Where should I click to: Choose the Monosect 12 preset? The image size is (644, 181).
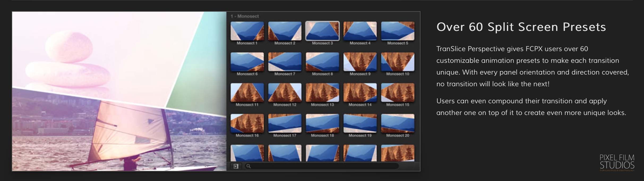coord(285,93)
